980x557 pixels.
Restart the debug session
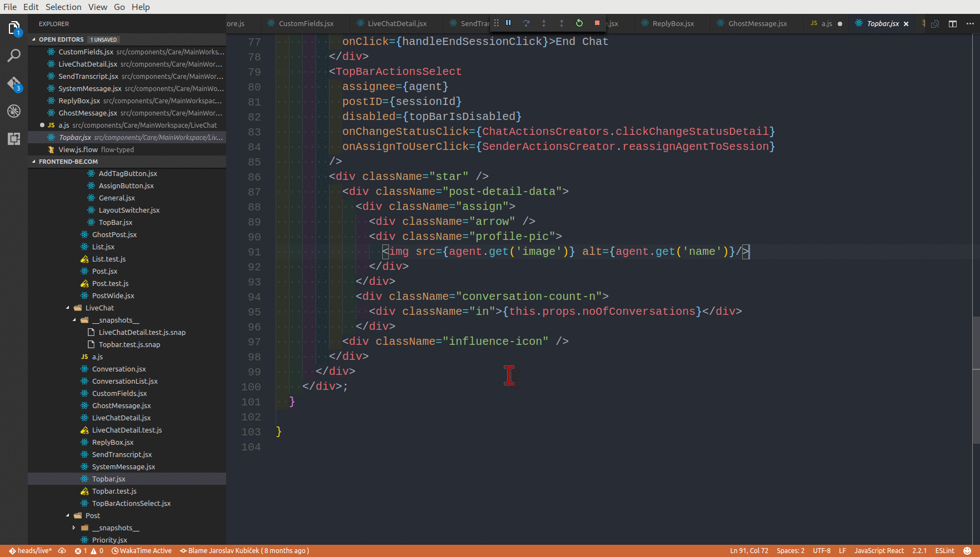click(x=579, y=23)
